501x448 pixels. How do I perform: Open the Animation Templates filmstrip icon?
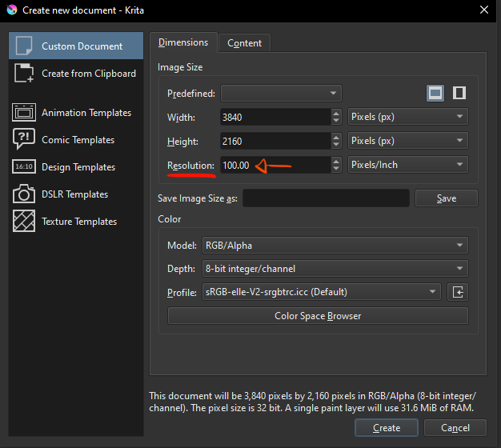(x=24, y=112)
